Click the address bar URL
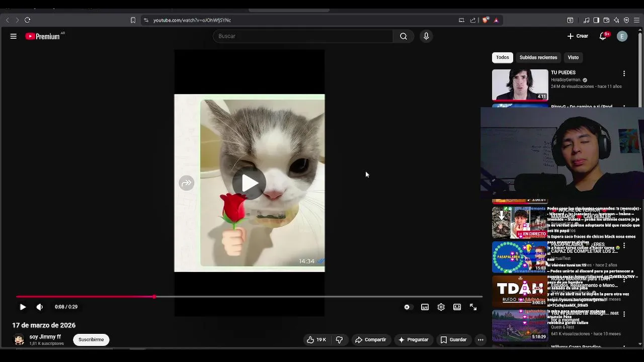The width and height of the screenshot is (644, 362). [x=192, y=20]
